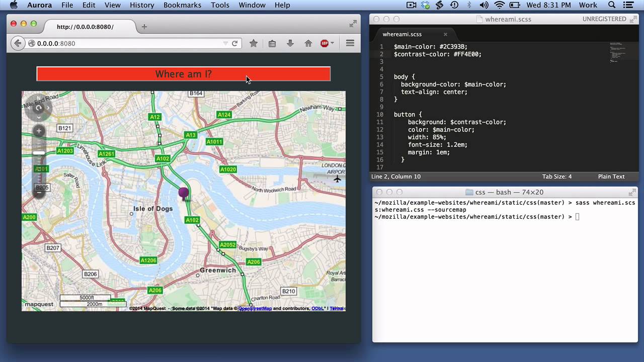The height and width of the screenshot is (362, 644).
Task: Open Notification Center icon in menu bar
Action: (628, 5)
